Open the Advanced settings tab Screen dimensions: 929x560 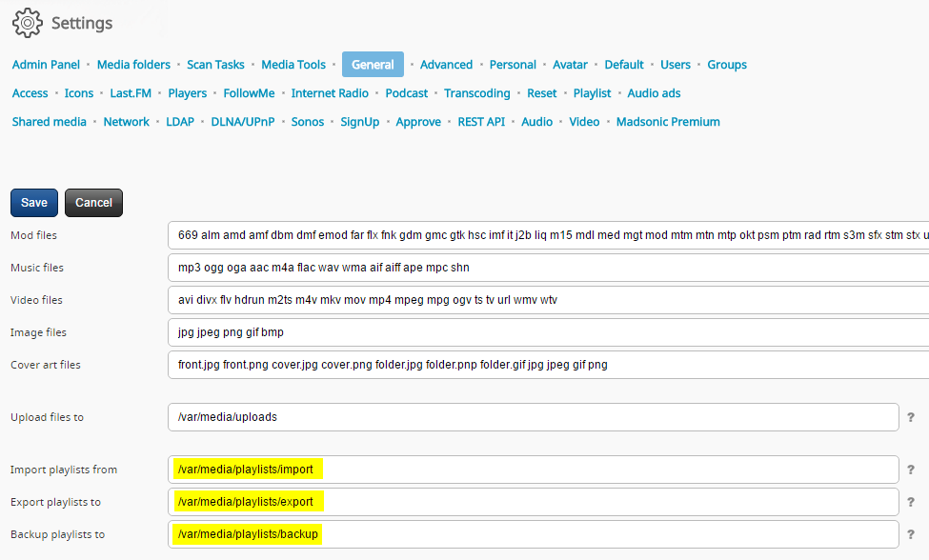point(446,65)
